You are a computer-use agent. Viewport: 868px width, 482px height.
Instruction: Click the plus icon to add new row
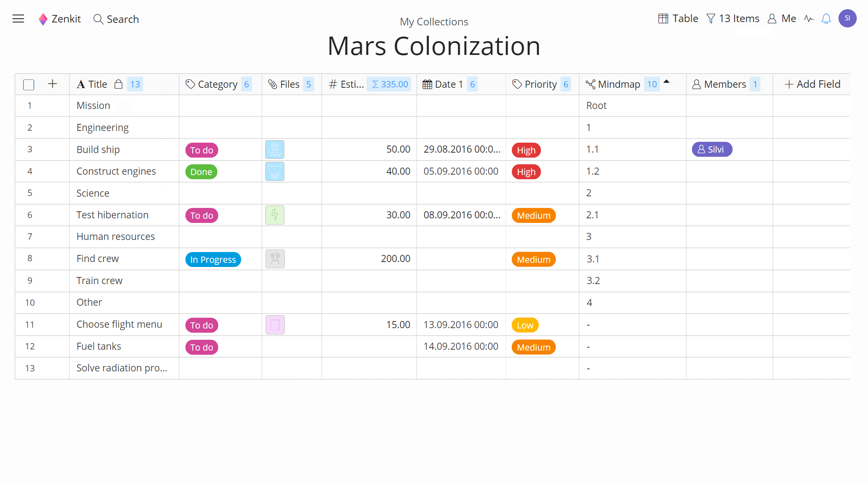53,83
